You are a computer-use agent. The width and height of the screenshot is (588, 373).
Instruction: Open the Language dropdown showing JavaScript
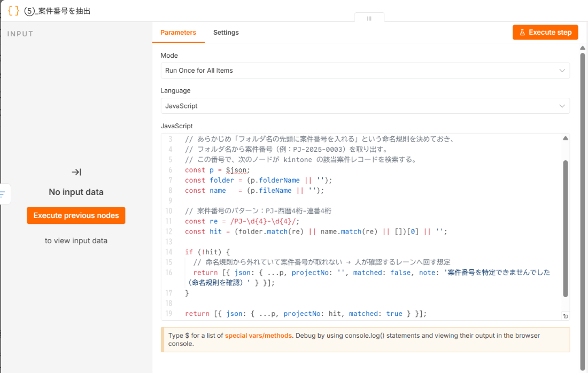click(x=365, y=106)
